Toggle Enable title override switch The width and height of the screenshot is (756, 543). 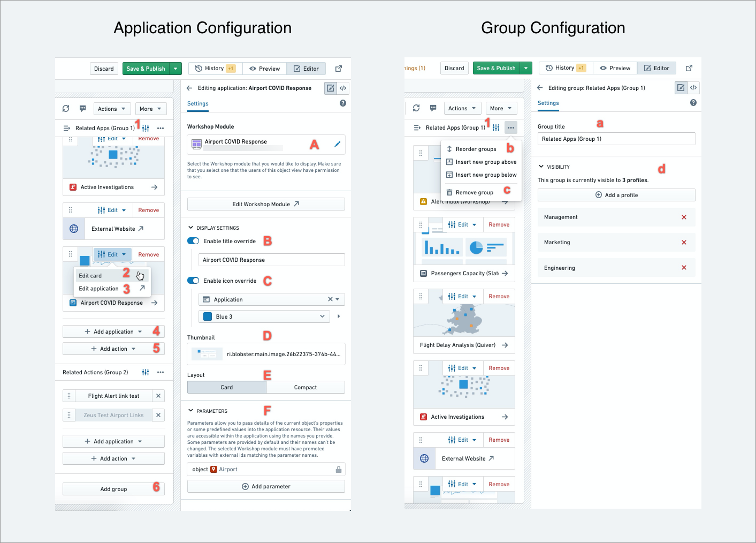pos(193,241)
